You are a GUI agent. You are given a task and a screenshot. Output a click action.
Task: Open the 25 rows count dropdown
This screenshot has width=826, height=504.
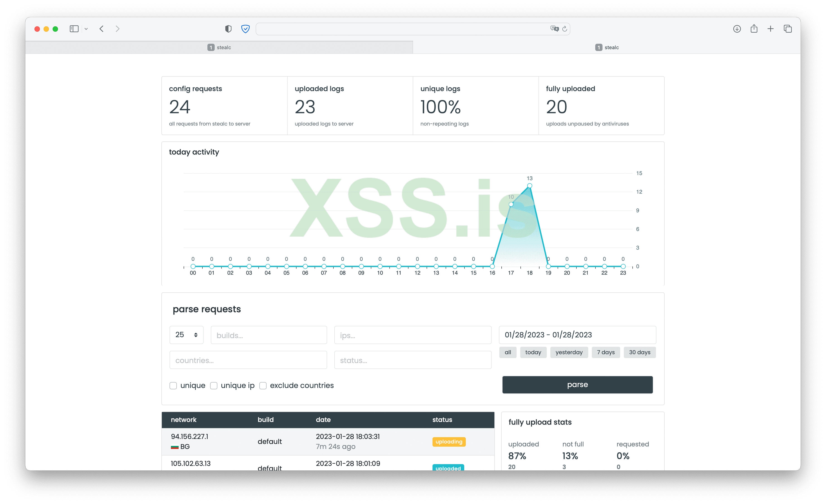pos(186,335)
